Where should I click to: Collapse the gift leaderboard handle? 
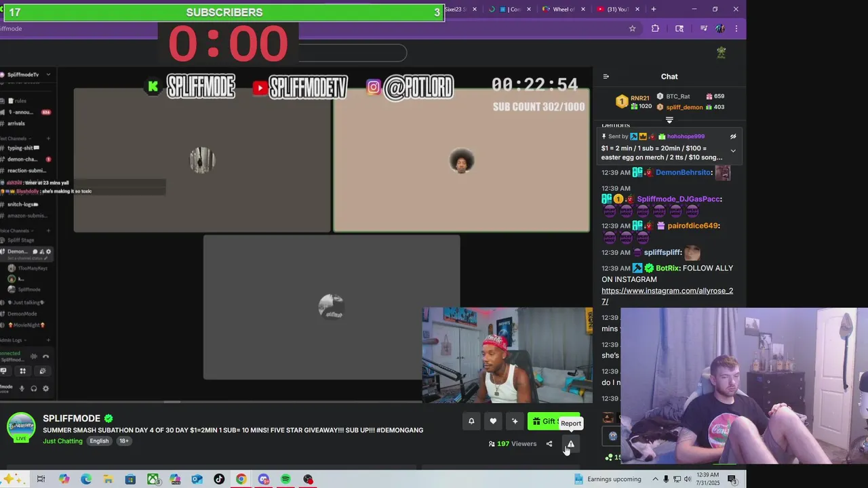pos(669,120)
